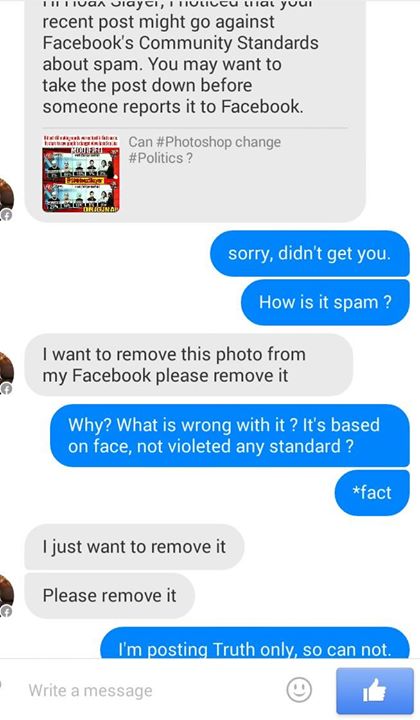Tap sender avatar beside the photo removal request

pos(6,372)
